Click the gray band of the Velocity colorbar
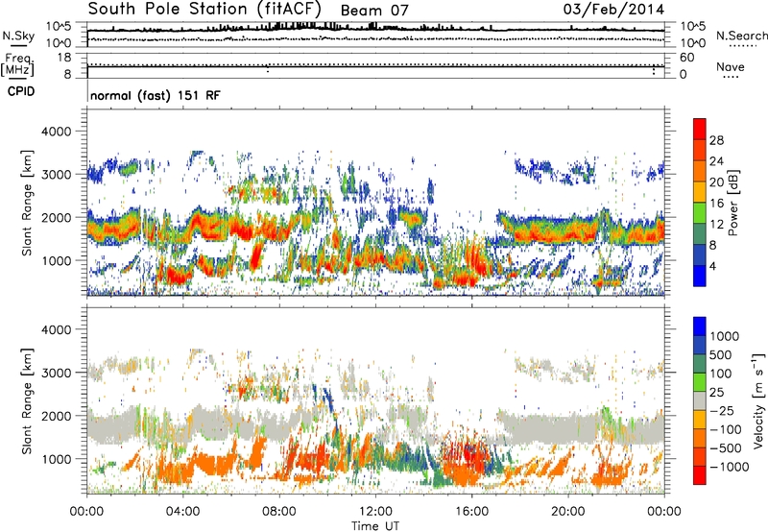This screenshot has height=532, width=768. 700,400
